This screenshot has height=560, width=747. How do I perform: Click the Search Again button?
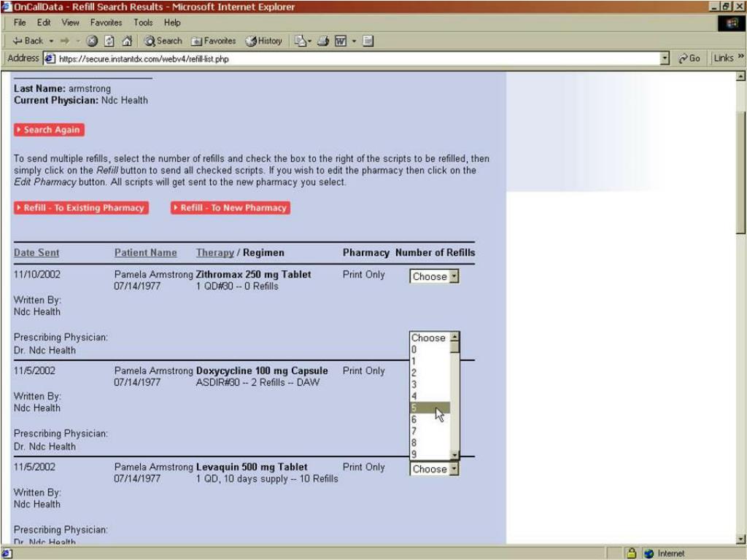coord(50,130)
